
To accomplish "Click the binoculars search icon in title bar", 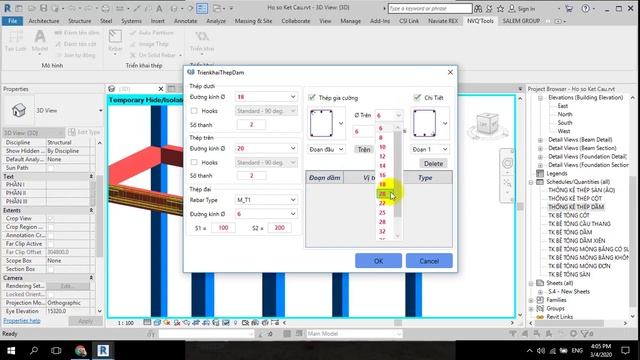I will click(478, 8).
